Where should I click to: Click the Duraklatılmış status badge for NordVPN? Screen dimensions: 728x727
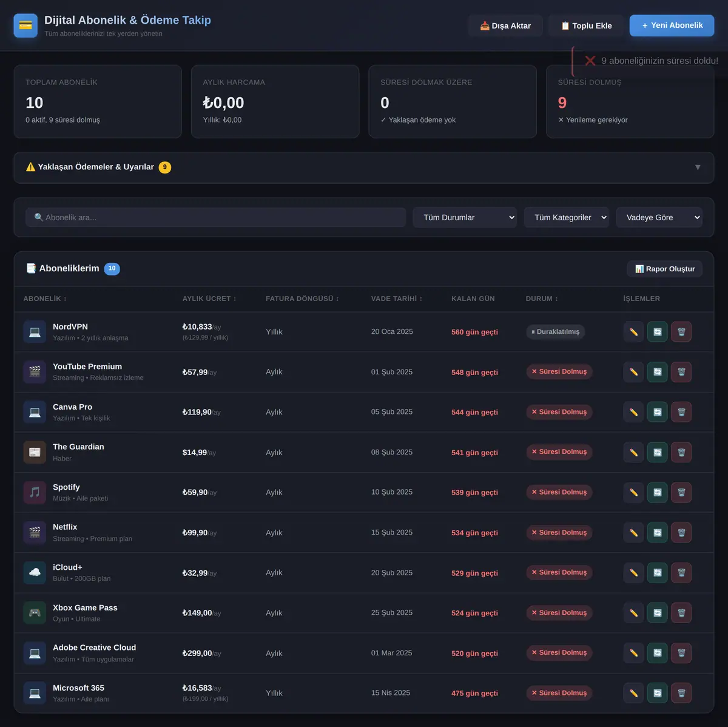click(555, 332)
